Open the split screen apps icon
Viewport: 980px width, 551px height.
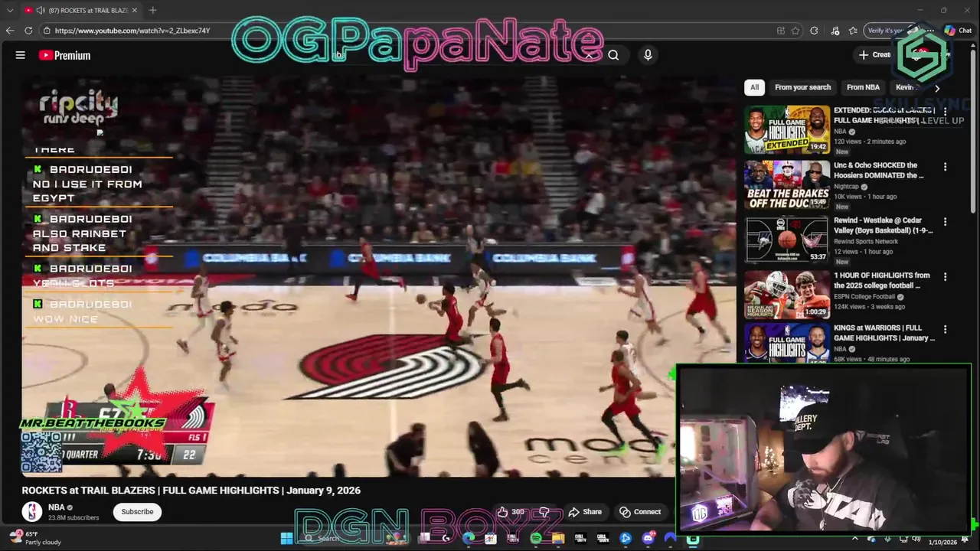click(780, 31)
